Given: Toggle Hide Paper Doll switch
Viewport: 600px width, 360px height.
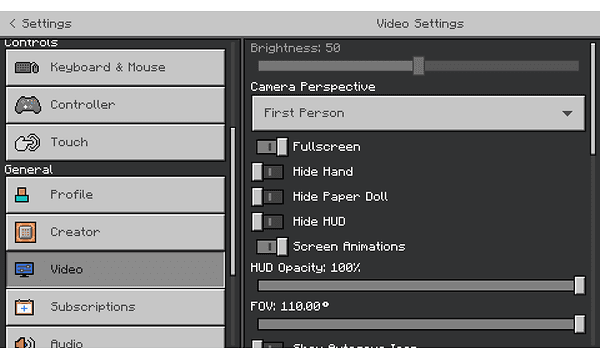Looking at the screenshot, I should 267,197.
